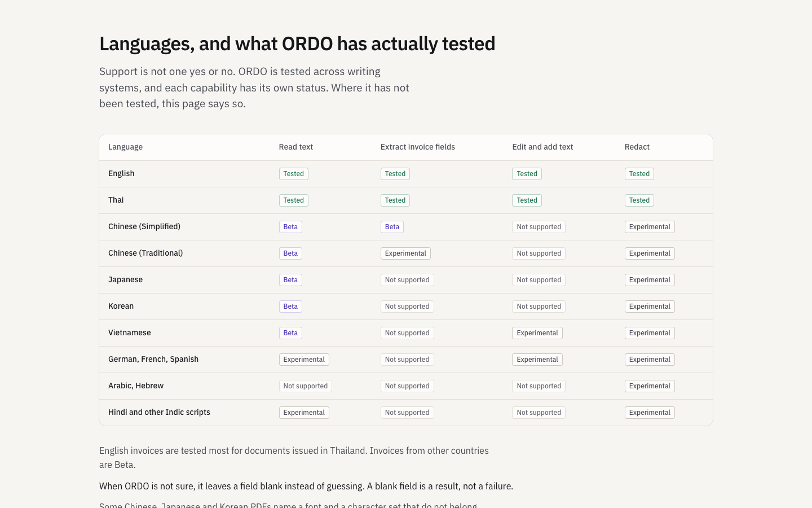Screen dimensions: 812x508
Task: Click the note about English invoices in Thailand
Action: [294, 458]
